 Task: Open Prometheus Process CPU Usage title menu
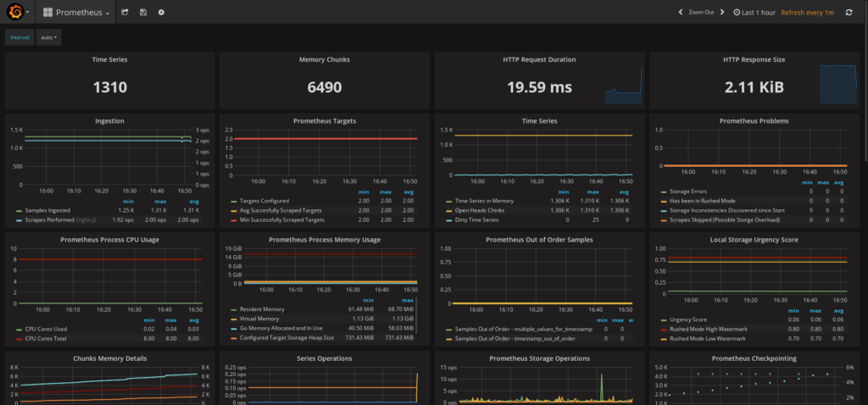pos(109,240)
